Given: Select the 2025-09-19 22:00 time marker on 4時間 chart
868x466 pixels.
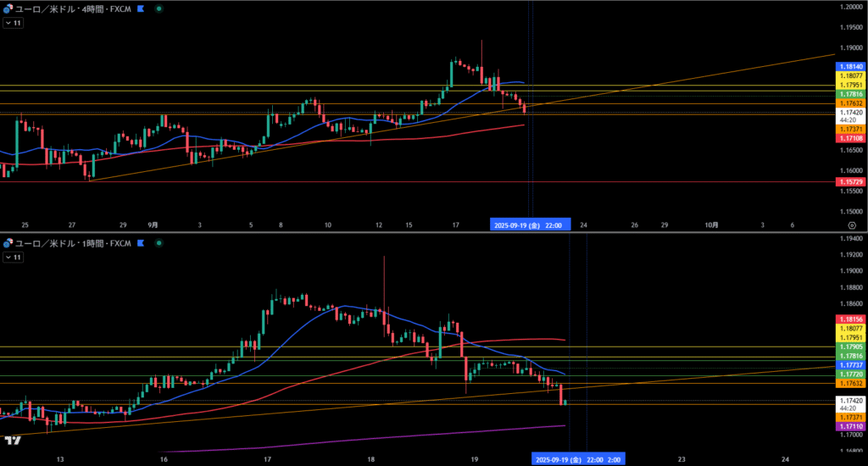Looking at the screenshot, I should coord(532,225).
